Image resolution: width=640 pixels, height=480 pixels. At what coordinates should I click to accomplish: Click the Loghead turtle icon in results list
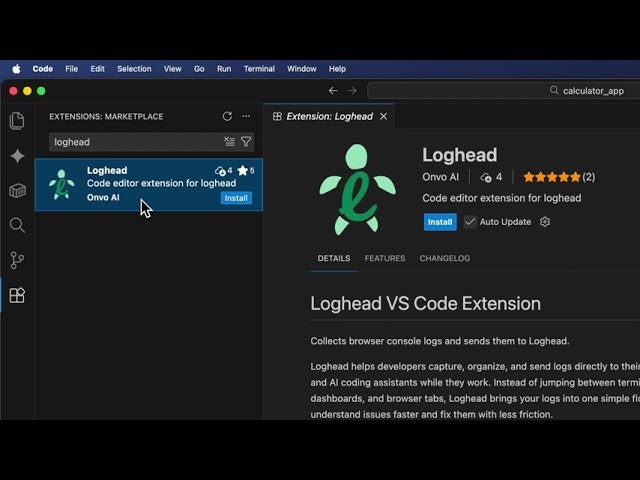point(62,184)
